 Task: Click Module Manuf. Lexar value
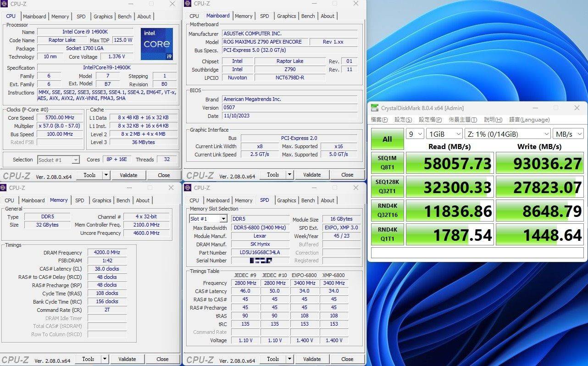click(x=260, y=236)
